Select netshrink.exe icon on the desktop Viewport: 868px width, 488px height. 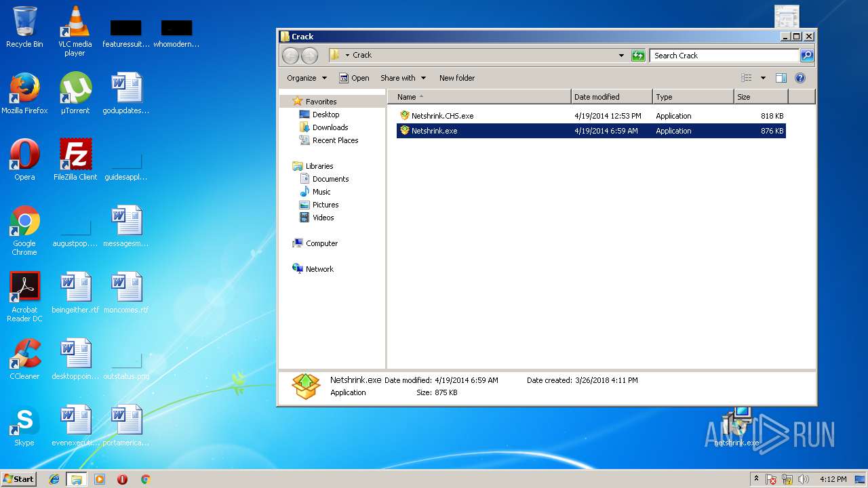(x=737, y=427)
